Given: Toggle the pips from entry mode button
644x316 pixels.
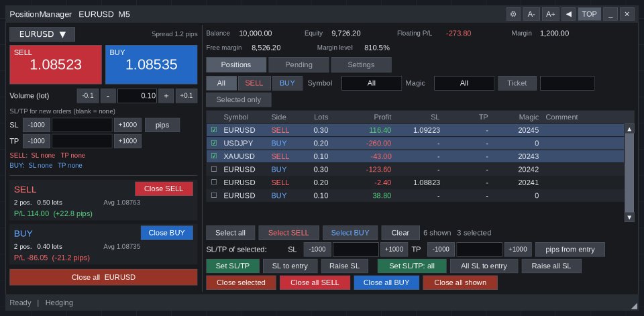Looking at the screenshot, I should (570, 250).
